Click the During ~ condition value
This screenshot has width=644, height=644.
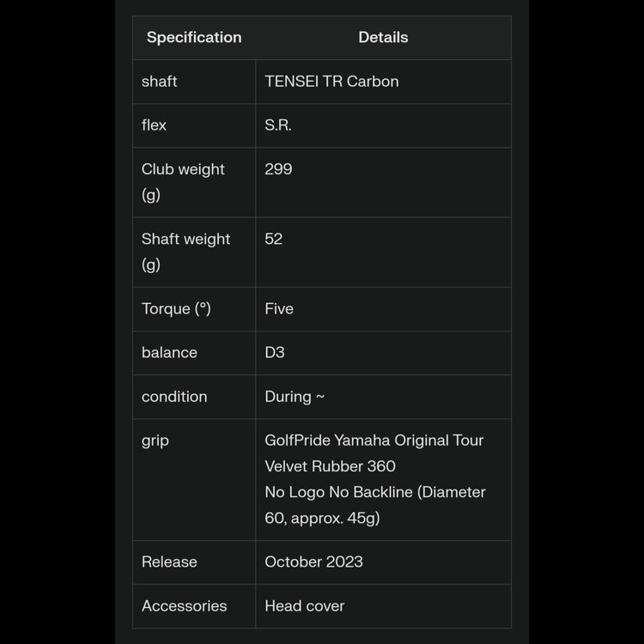(295, 397)
